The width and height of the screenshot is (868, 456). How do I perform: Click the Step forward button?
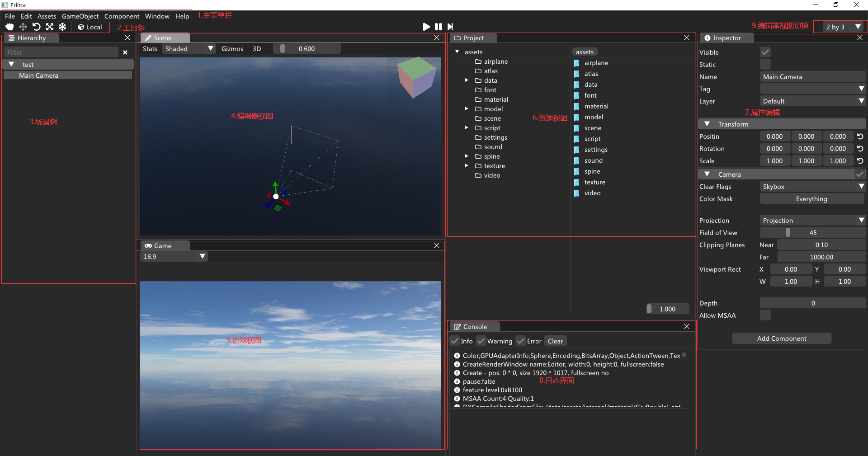[450, 27]
